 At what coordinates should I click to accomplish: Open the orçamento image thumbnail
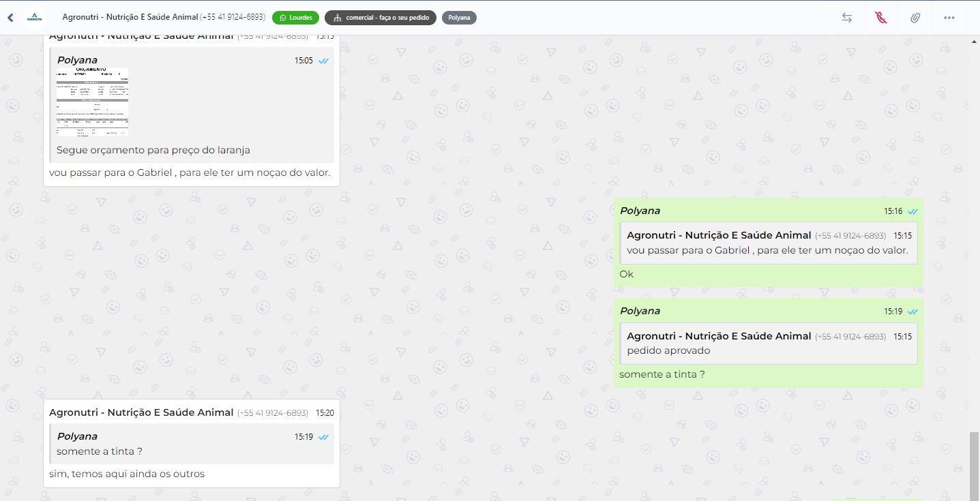(92, 102)
